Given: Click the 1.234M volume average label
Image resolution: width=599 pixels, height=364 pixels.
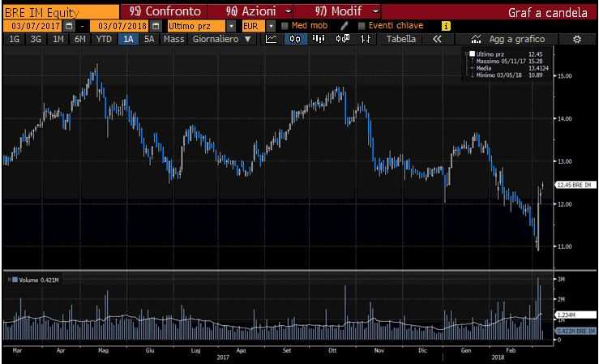Looking at the screenshot, I should coord(575,315).
